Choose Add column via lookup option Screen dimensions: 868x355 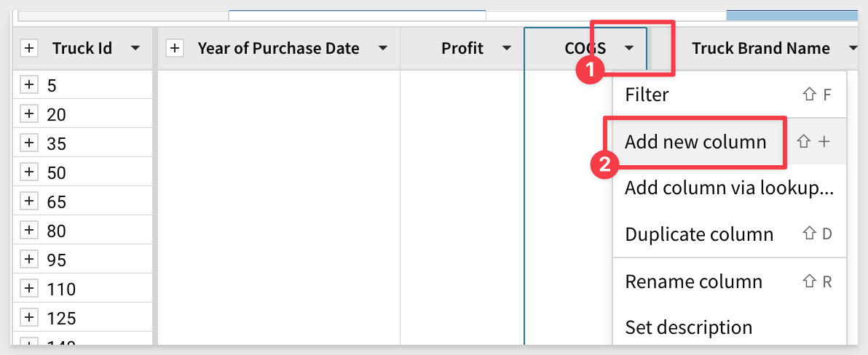pos(728,188)
